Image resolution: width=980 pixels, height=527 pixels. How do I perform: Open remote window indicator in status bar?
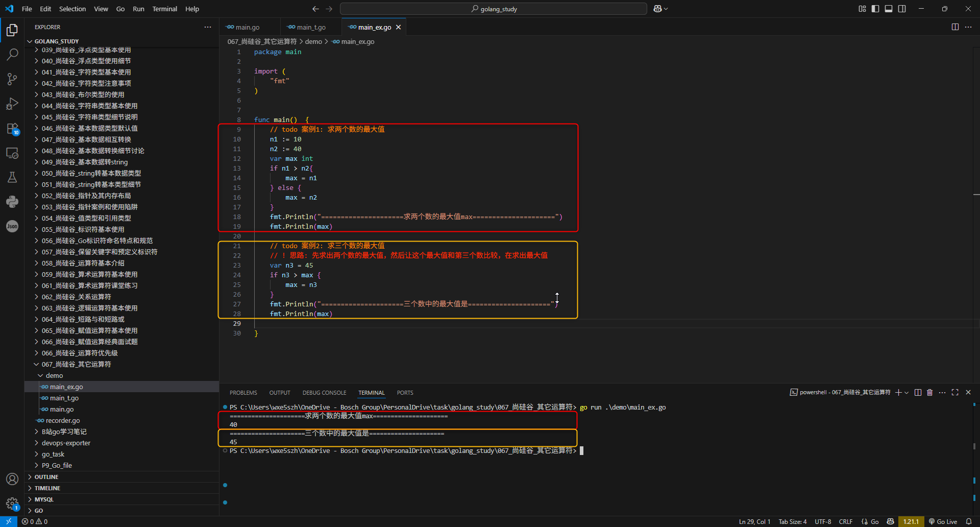[x=9, y=521]
